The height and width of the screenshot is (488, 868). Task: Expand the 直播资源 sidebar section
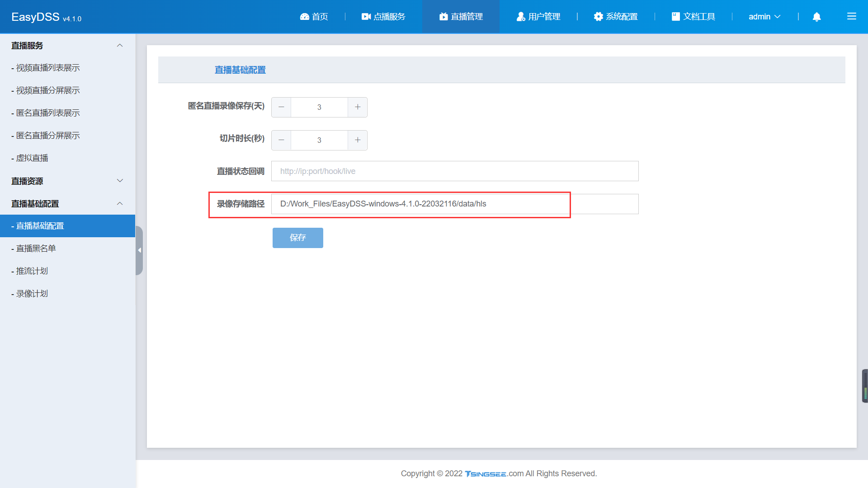tap(120, 181)
